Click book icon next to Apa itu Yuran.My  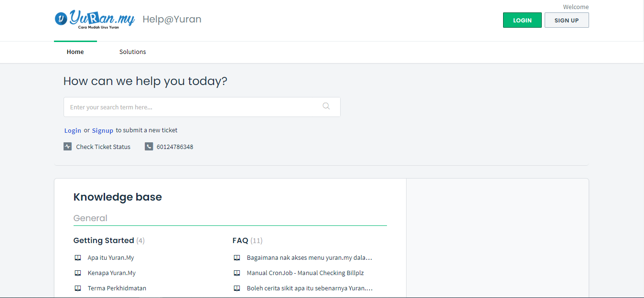coord(78,258)
